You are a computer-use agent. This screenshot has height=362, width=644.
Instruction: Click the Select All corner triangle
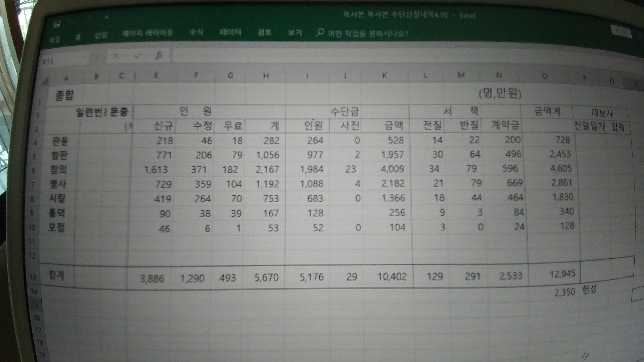pyautogui.click(x=45, y=81)
